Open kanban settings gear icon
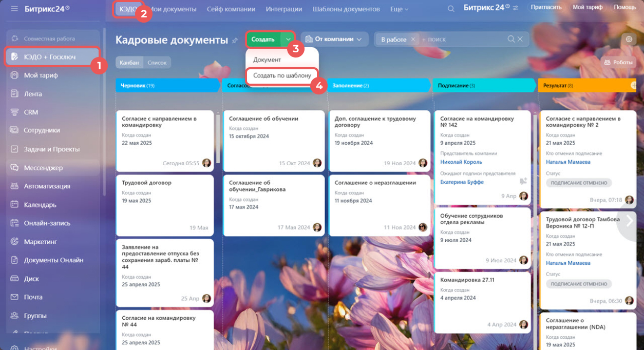The height and width of the screenshot is (350, 644). (x=628, y=40)
